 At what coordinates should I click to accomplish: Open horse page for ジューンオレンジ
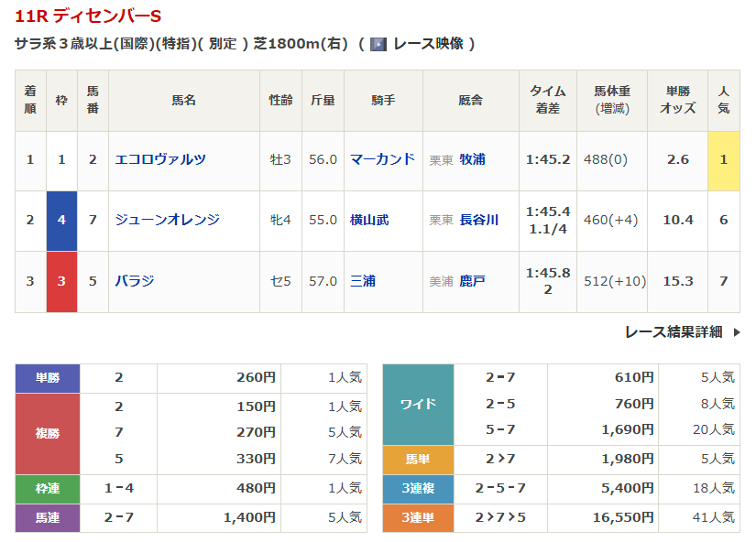(167, 220)
